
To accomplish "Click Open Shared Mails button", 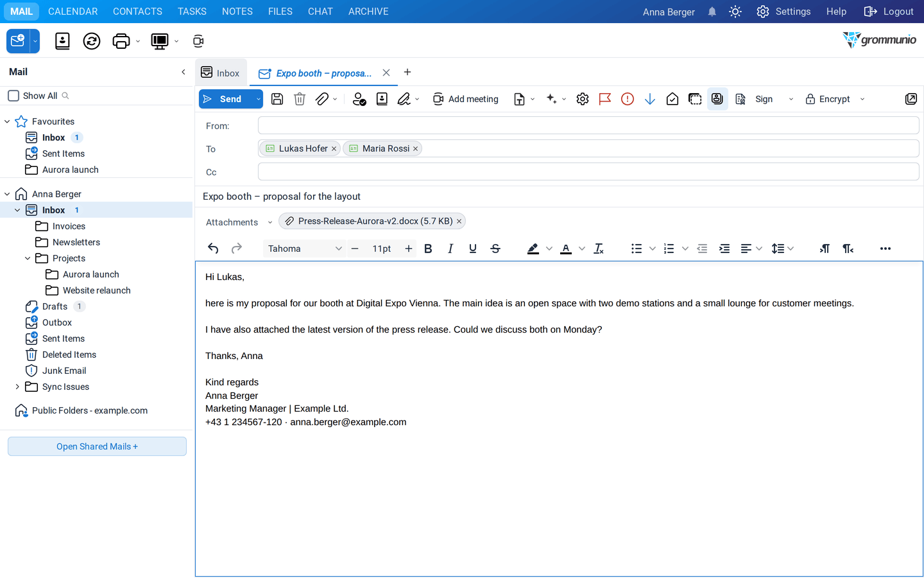I will coord(97,446).
